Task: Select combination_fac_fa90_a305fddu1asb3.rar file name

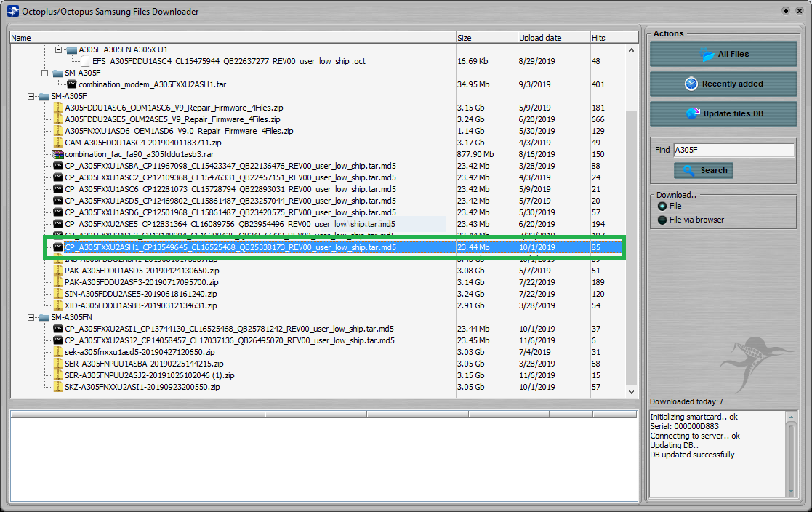Action: [x=140, y=154]
